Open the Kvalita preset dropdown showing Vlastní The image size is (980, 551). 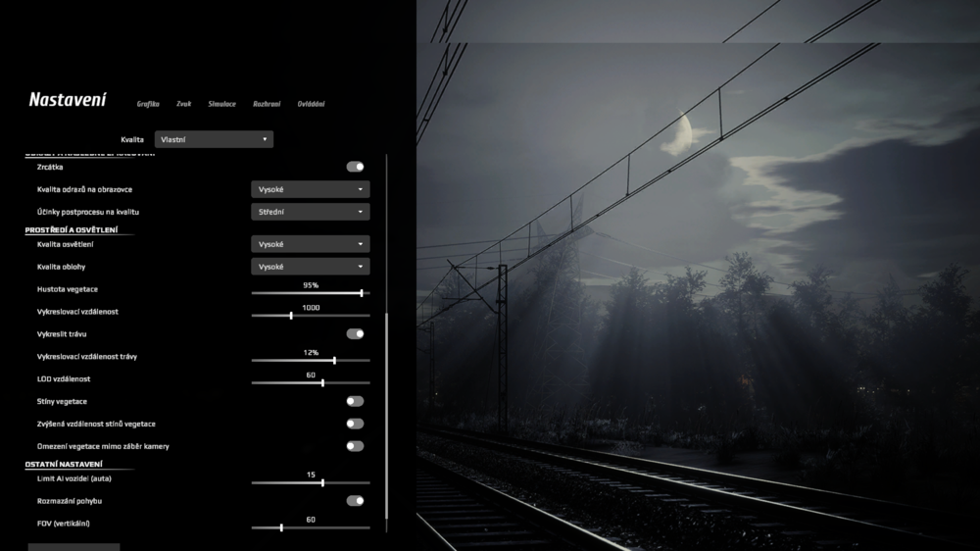(214, 139)
